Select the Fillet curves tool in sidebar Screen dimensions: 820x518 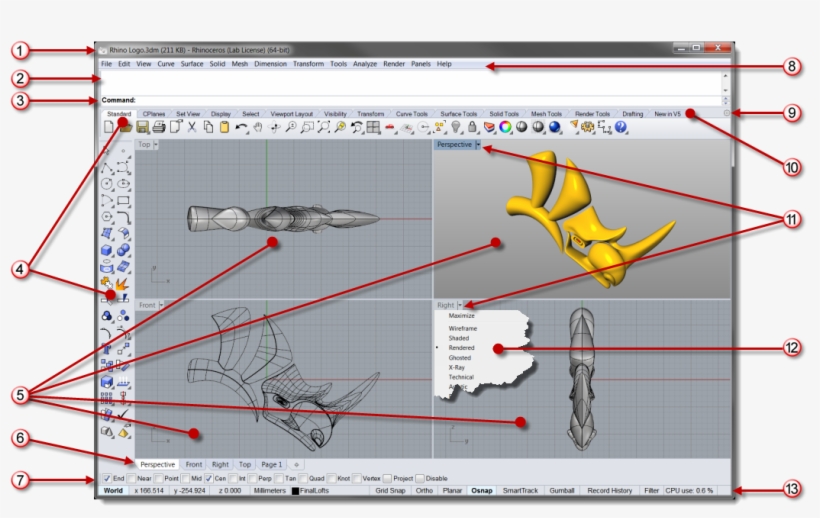point(123,217)
